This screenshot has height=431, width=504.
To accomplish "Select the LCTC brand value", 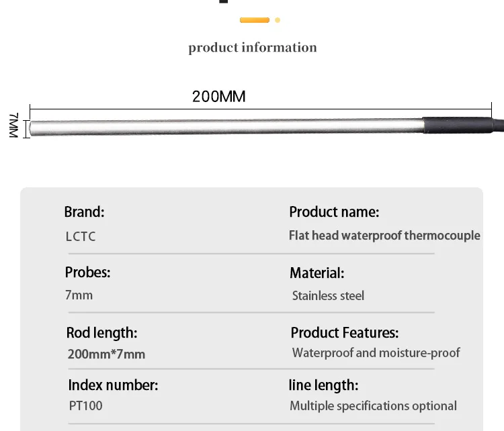I will tap(81, 236).
